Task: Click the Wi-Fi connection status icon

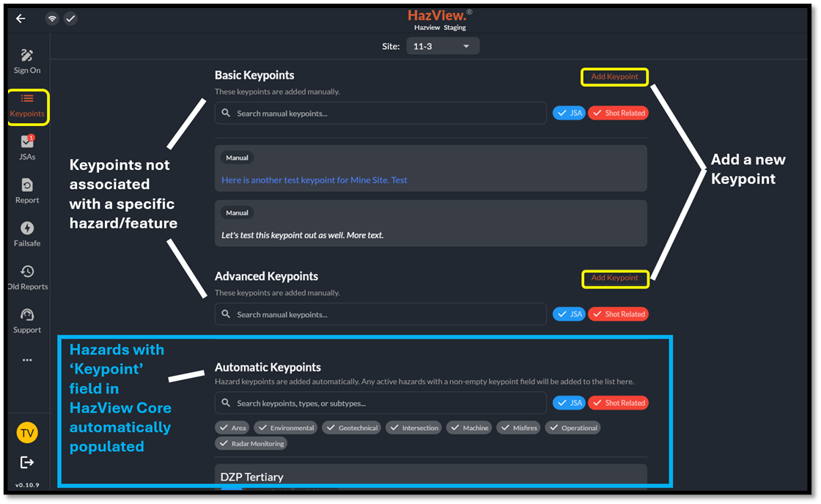Action: click(x=52, y=18)
